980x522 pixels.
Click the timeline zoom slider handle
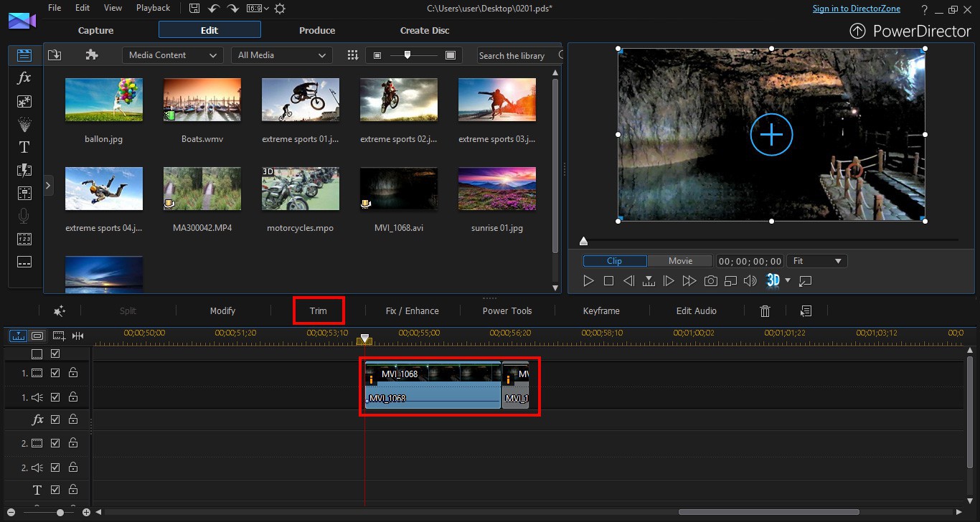(60, 512)
